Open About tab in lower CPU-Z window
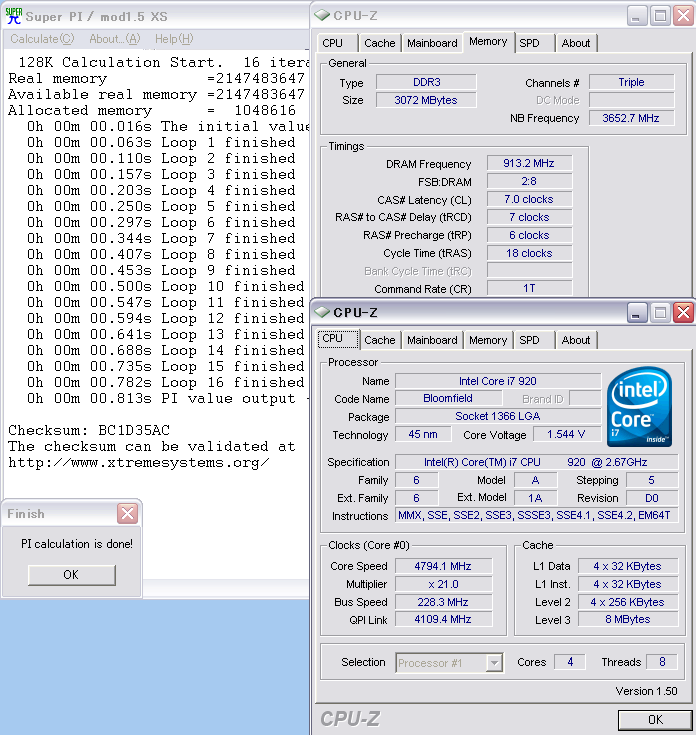 (576, 340)
